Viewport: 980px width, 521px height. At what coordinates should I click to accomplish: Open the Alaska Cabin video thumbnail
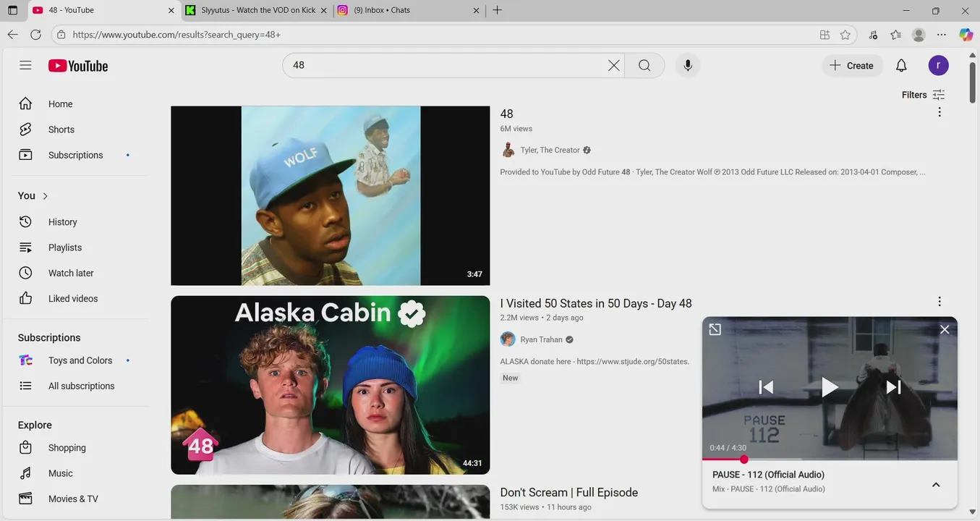pyautogui.click(x=331, y=385)
